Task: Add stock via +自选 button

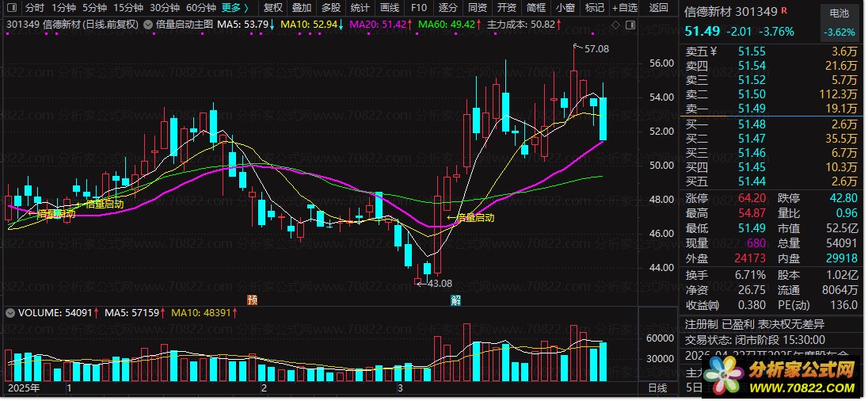Action: pos(625,8)
